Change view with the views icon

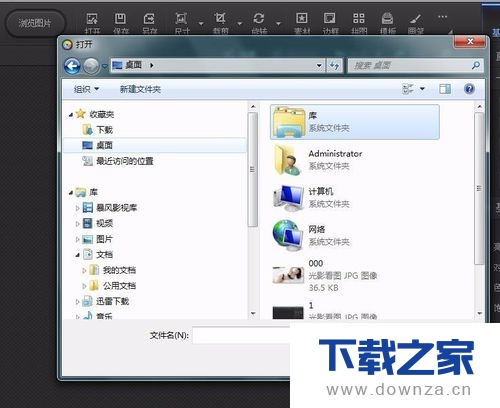(408, 89)
